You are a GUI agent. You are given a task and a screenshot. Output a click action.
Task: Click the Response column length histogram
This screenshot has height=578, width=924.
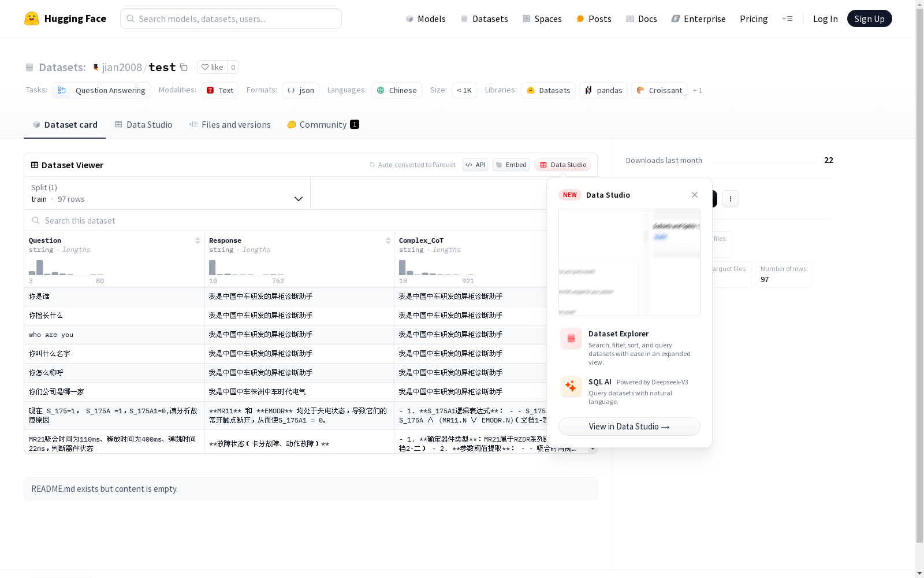point(247,268)
